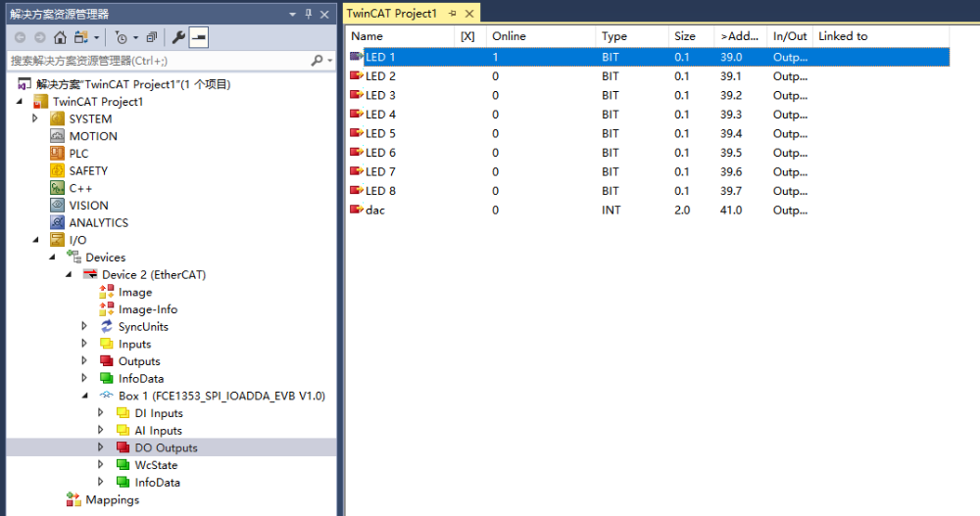Select the LED 5 variable row
This screenshot has width=980, height=516.
coord(648,134)
